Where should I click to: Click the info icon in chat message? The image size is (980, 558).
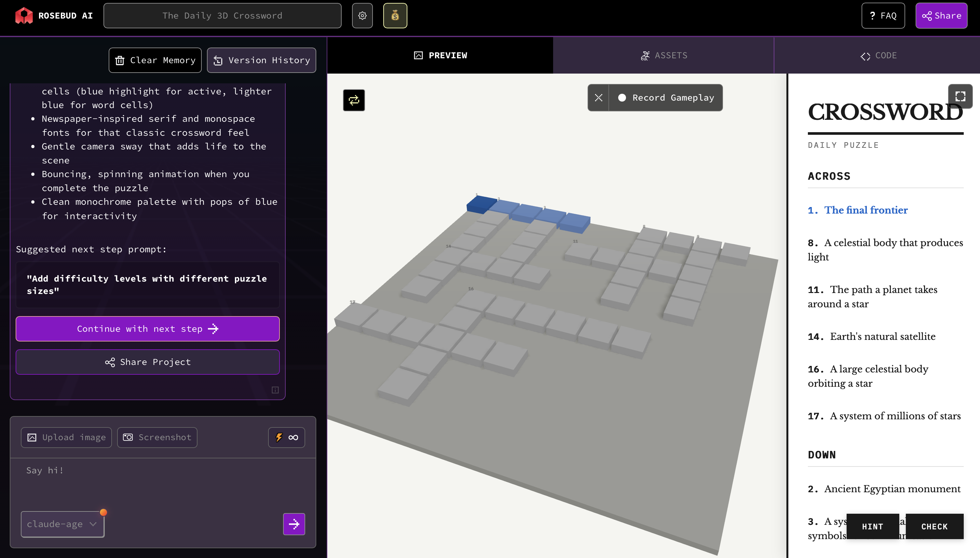point(275,390)
